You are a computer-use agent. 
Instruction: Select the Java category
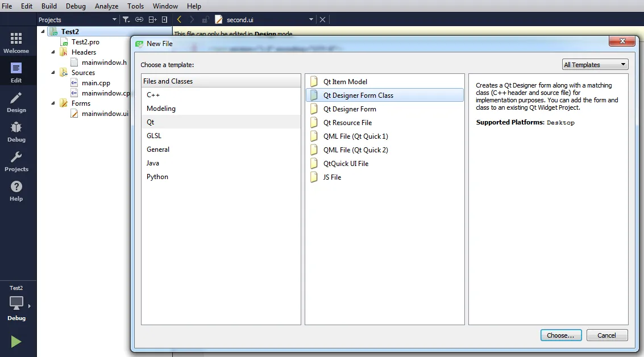pos(221,163)
